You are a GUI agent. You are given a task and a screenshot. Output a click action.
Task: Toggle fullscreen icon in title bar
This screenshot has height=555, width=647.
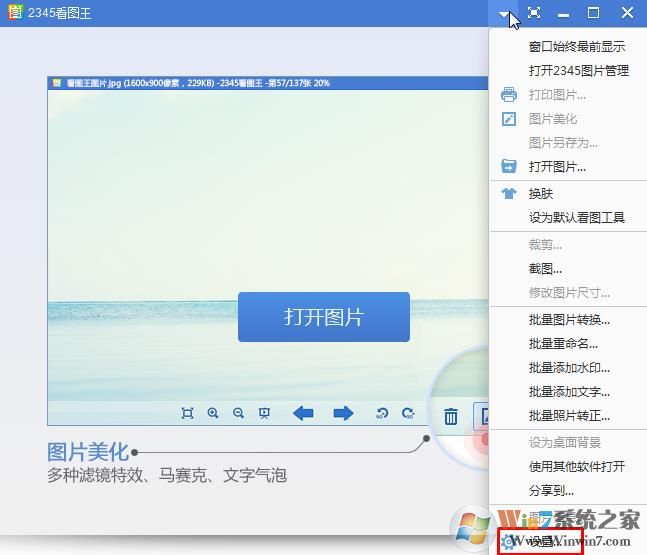coord(534,13)
